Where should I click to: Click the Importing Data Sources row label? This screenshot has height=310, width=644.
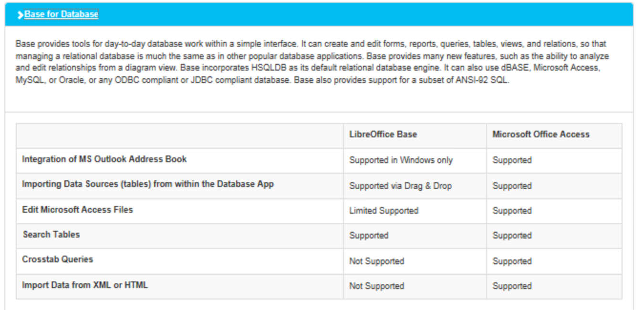pos(148,184)
